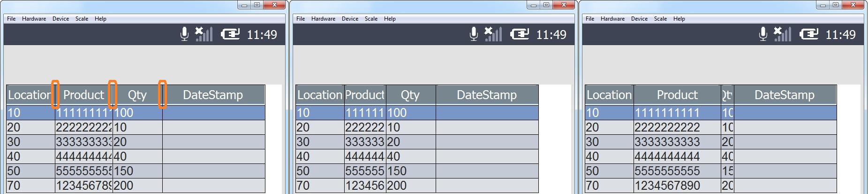Screen dimensions: 868x194
Task: Open the Help menu in the middle emulator
Action: pyautogui.click(x=390, y=19)
